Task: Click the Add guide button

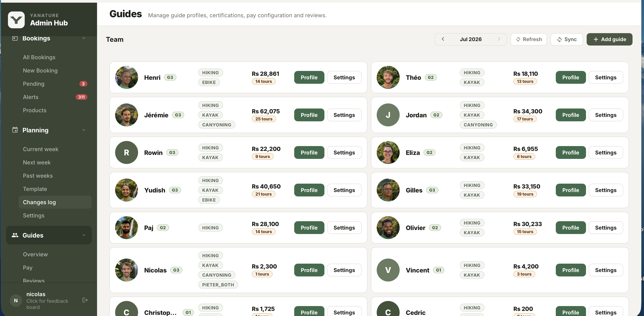Action: [609, 39]
